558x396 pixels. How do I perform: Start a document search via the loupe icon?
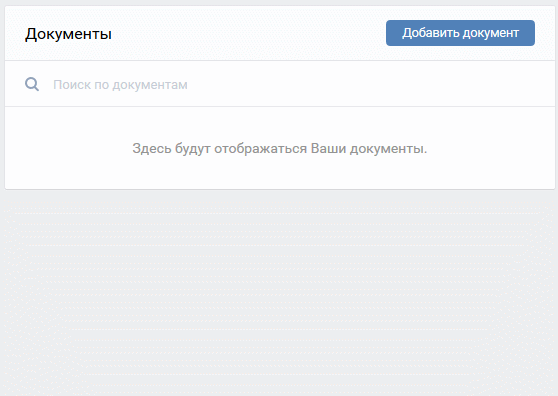[32, 84]
